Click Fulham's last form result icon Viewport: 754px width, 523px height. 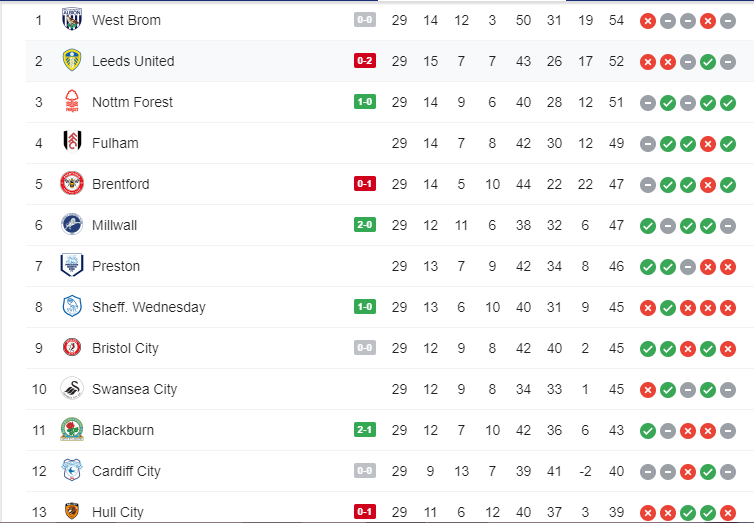click(728, 143)
